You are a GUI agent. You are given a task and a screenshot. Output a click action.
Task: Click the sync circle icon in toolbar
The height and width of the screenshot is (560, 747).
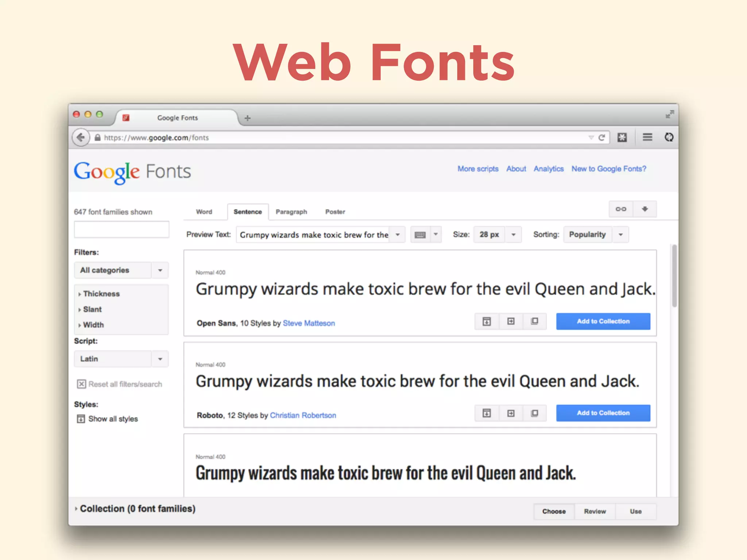tap(669, 137)
